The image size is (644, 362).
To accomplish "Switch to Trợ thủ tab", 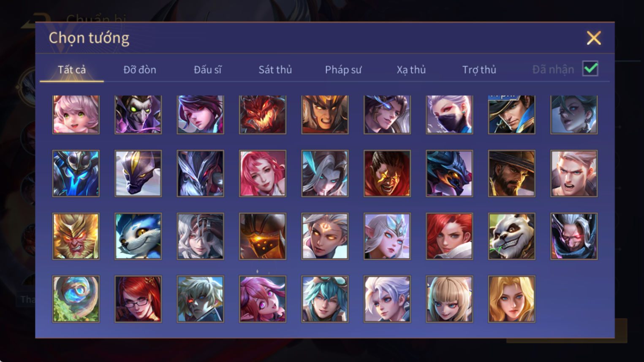I will coord(479,70).
